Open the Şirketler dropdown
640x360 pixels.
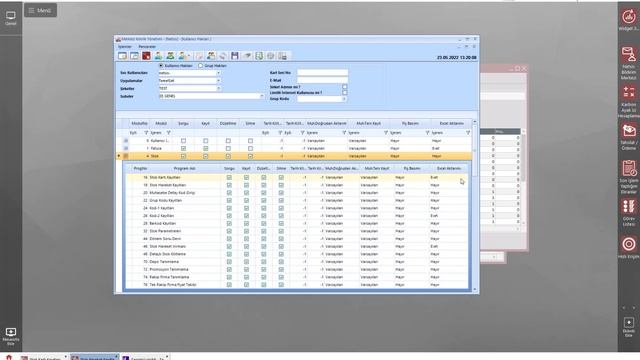tap(218, 89)
